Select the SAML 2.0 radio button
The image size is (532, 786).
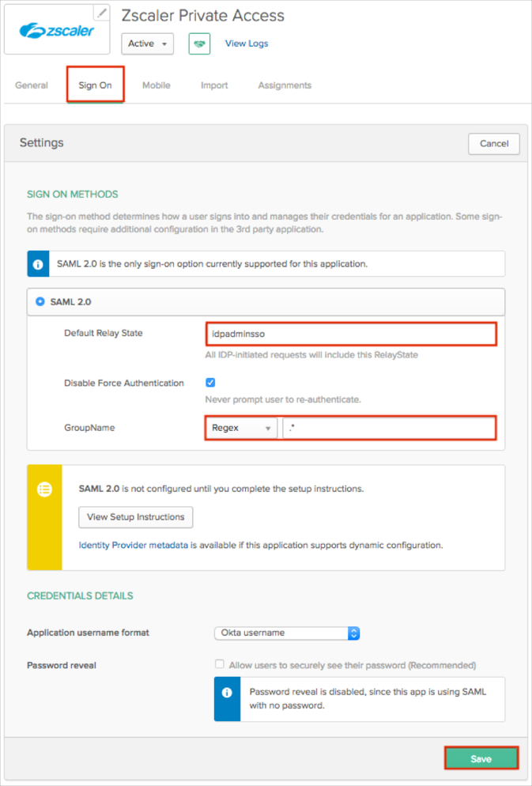pos(40,302)
